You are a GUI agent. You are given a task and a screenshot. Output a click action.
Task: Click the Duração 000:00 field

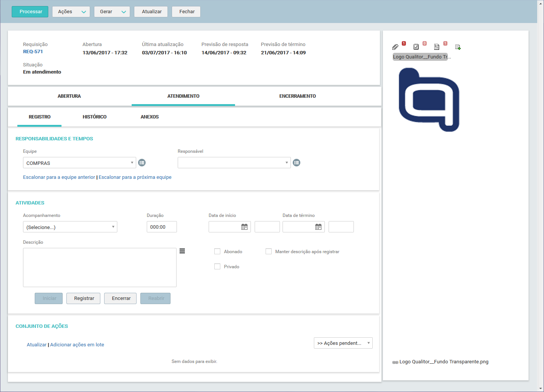pyautogui.click(x=162, y=227)
